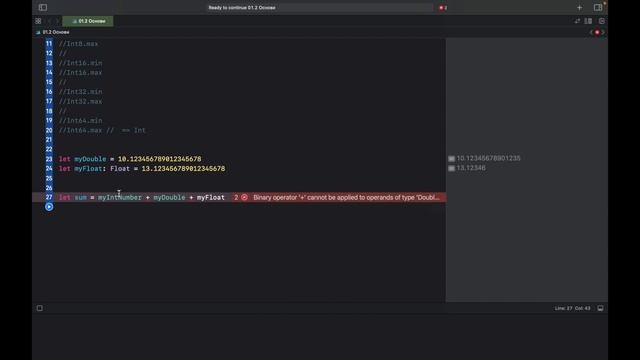Click the red error indicator in toolbar
This screenshot has height=360, width=640.
point(443,7)
